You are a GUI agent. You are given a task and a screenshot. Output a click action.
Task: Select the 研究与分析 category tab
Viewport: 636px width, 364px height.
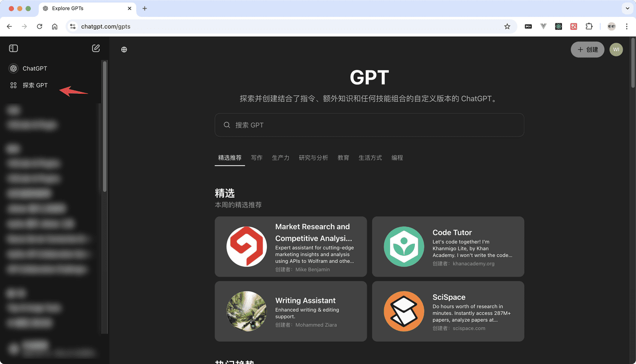click(x=313, y=157)
